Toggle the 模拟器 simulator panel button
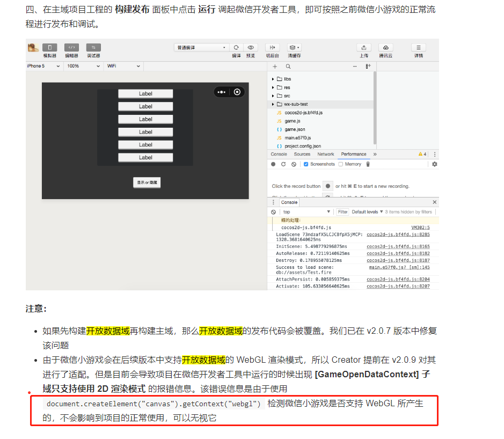The image size is (504, 439). [x=50, y=48]
